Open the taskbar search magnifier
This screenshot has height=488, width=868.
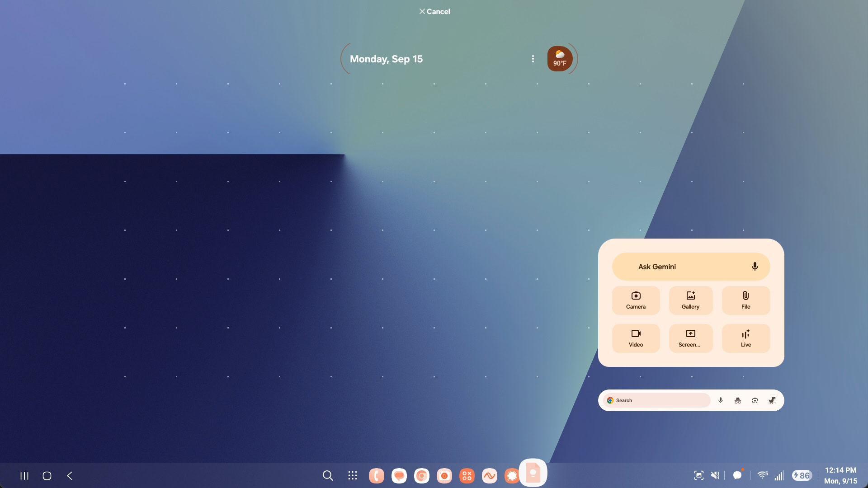(328, 475)
